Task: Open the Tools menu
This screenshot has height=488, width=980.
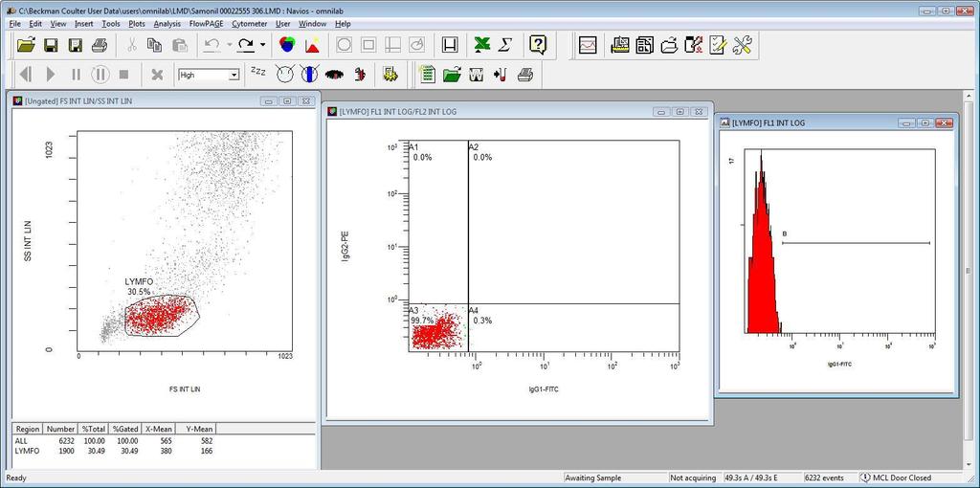Action: (111, 24)
